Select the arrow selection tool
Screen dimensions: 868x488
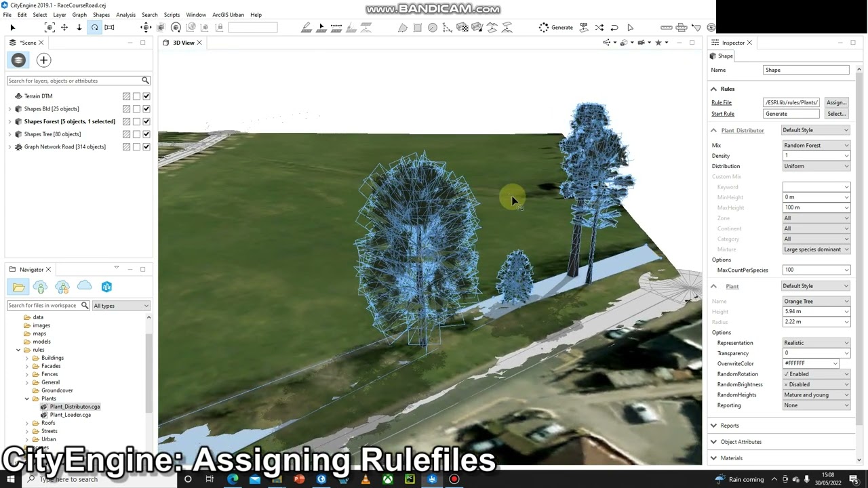pyautogui.click(x=12, y=27)
